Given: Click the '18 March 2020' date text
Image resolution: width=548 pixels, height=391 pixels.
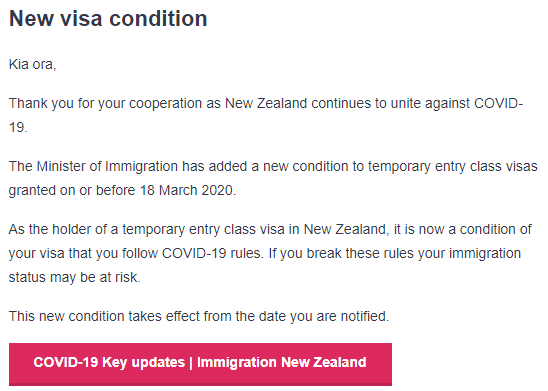Looking at the screenshot, I should coord(188,190).
